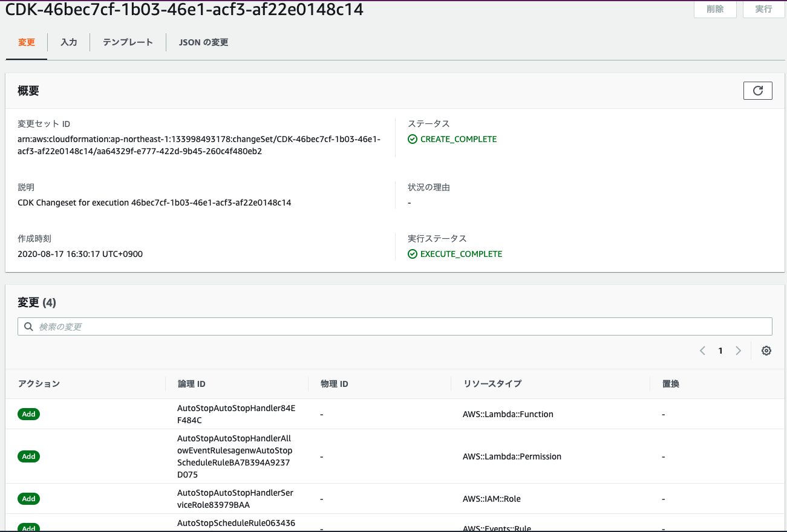Click the search magnifier icon
Viewport: 787px width, 532px height.
tap(28, 326)
